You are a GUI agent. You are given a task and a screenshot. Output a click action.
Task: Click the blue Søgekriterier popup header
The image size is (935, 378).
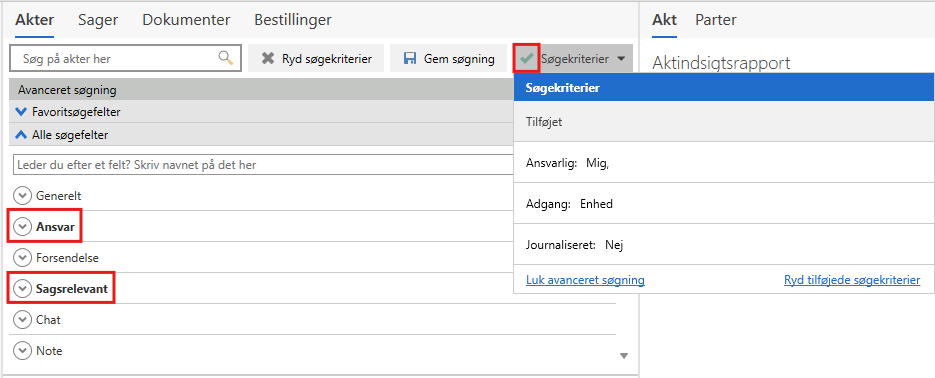(x=723, y=88)
